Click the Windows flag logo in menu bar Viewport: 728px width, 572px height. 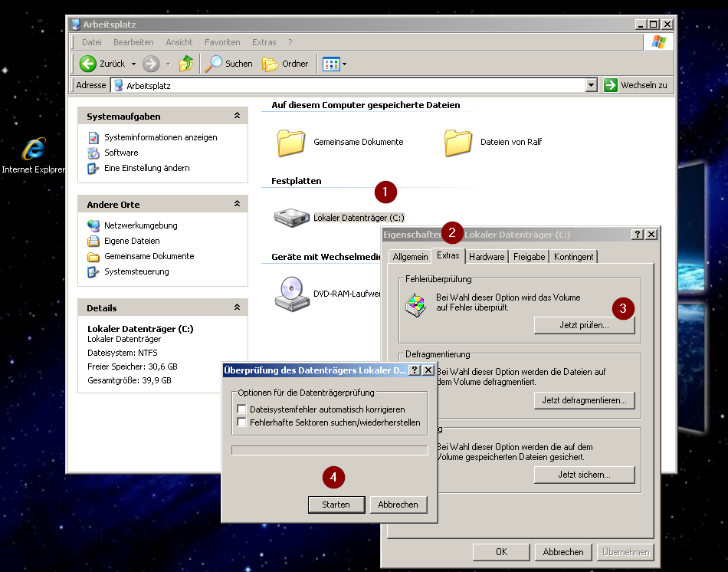tap(658, 42)
